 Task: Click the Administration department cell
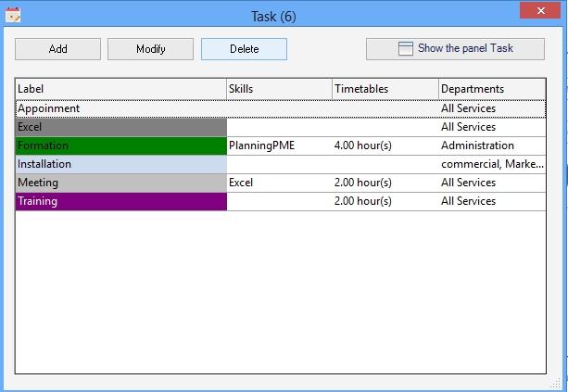(477, 145)
